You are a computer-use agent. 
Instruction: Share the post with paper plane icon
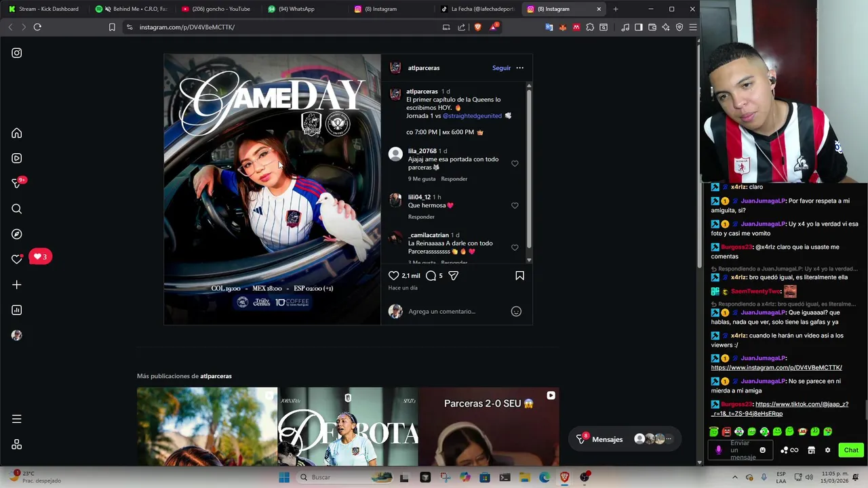[x=454, y=276]
